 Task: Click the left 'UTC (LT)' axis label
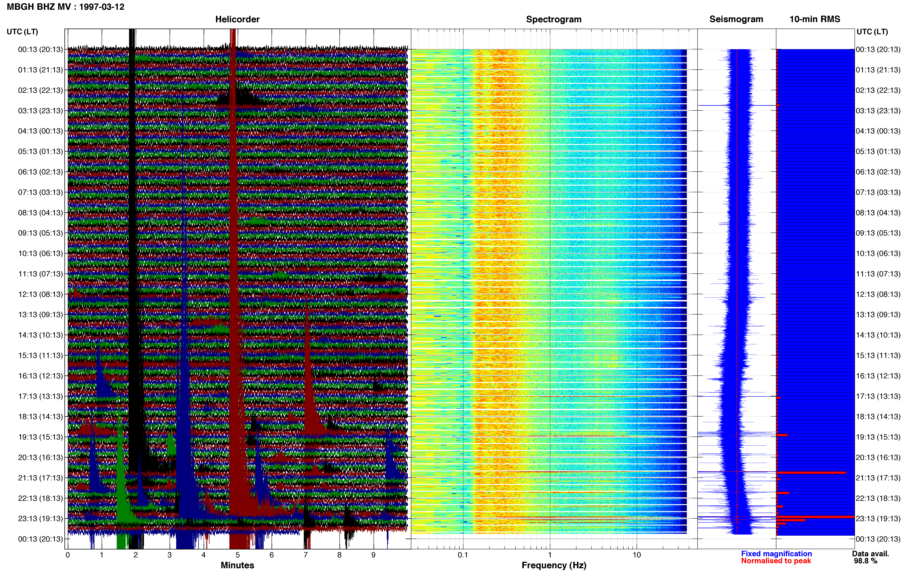pyautogui.click(x=22, y=32)
